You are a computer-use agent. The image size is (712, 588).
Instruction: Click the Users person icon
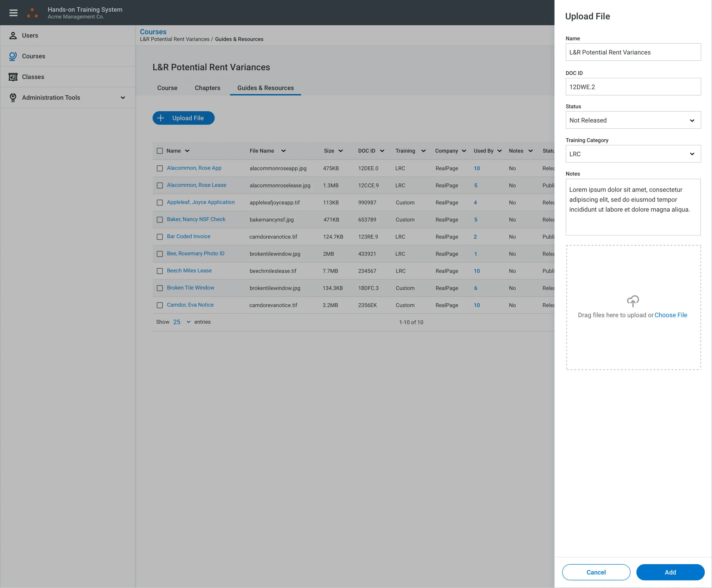[13, 36]
